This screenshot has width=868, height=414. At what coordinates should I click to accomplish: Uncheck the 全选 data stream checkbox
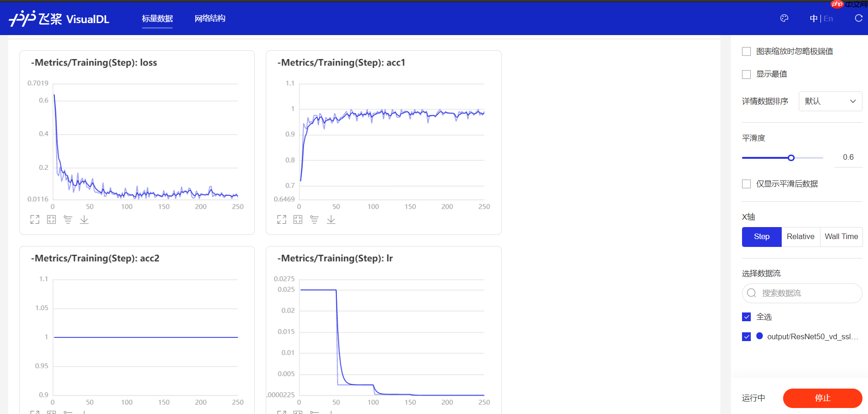click(746, 317)
